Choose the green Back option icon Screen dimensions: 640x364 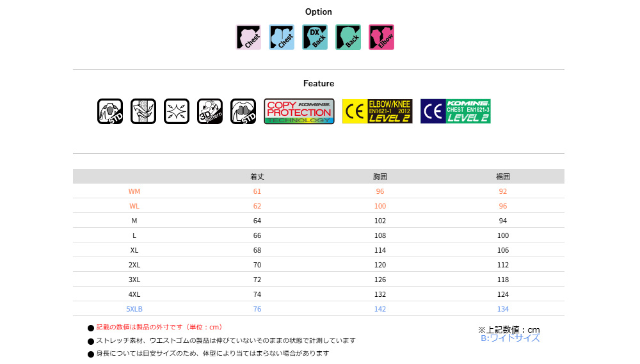[x=348, y=37]
